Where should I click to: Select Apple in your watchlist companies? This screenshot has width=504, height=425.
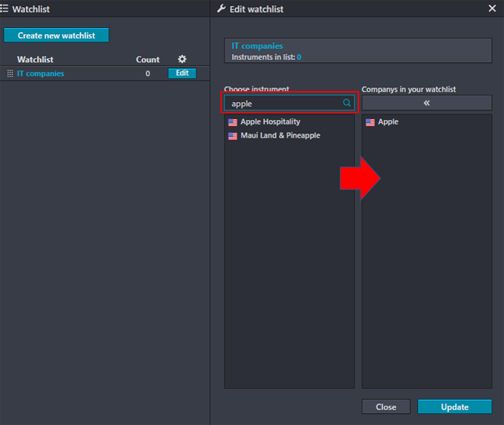[388, 121]
